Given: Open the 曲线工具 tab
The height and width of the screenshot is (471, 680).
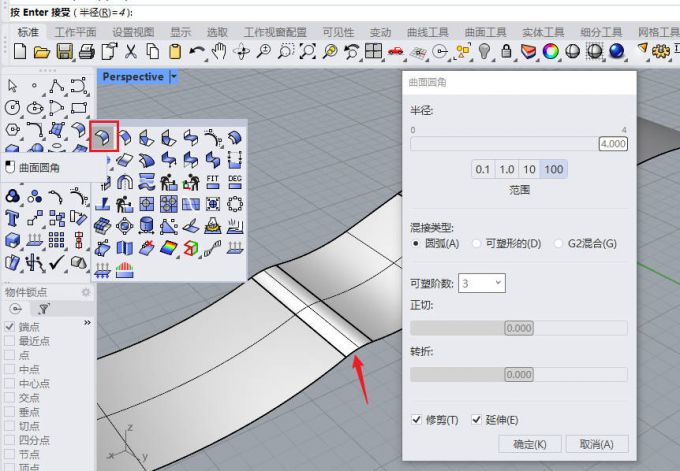Looking at the screenshot, I should click(428, 32).
